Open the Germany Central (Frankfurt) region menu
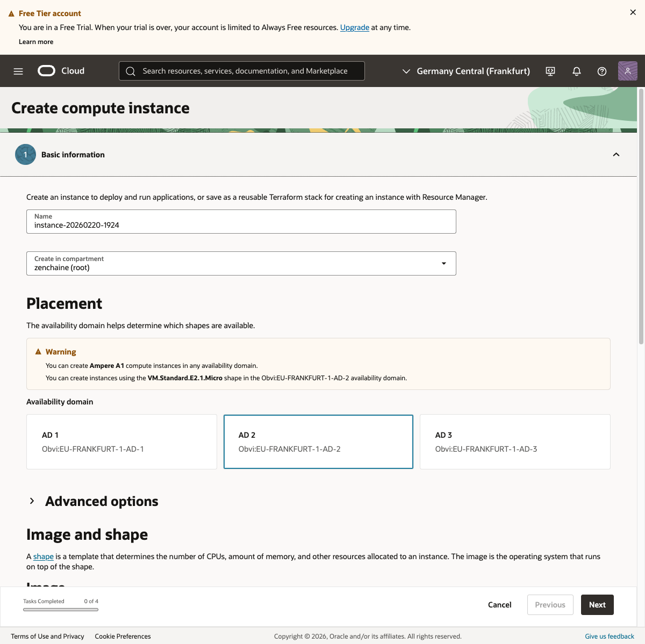645x644 pixels. tap(466, 71)
